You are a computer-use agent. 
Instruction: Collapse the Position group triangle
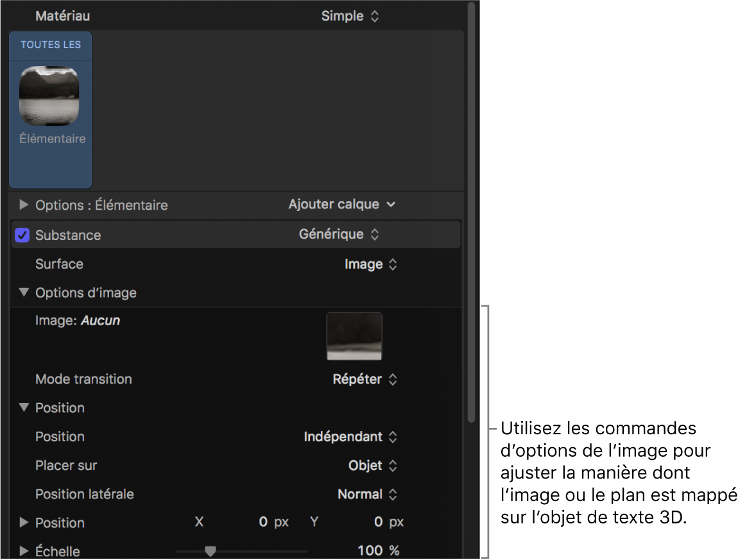[x=24, y=407]
